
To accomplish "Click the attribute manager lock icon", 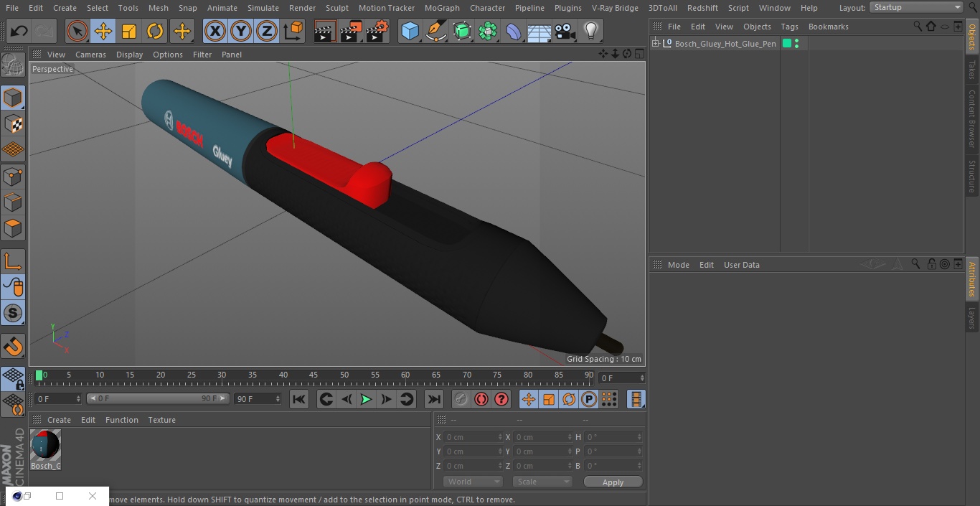I will (931, 264).
